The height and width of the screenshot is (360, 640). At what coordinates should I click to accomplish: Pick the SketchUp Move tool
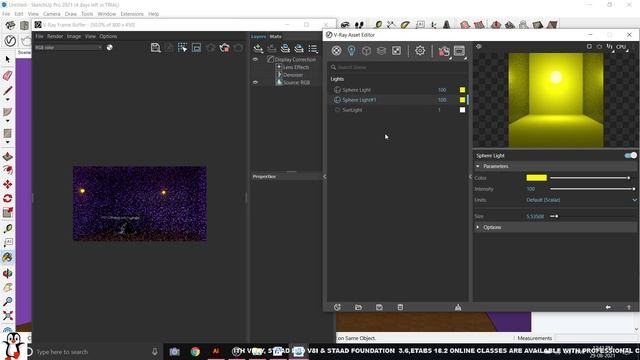point(7,184)
